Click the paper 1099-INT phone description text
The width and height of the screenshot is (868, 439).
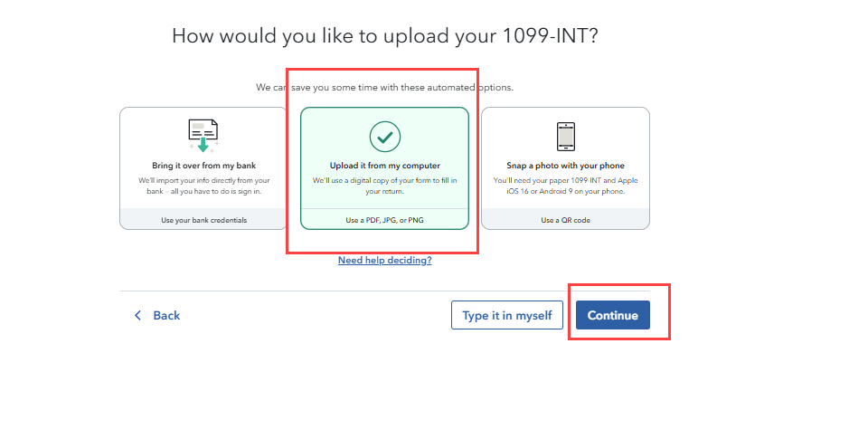pyautogui.click(x=565, y=186)
